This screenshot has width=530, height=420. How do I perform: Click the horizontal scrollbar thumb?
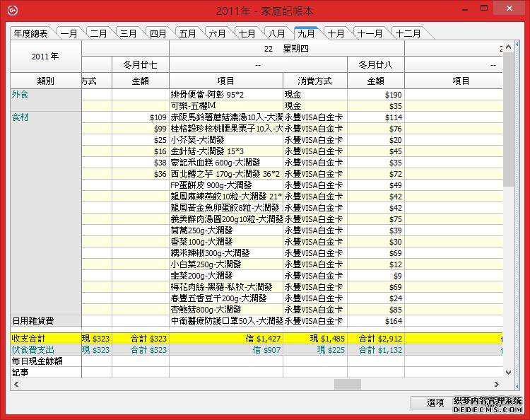(348, 384)
